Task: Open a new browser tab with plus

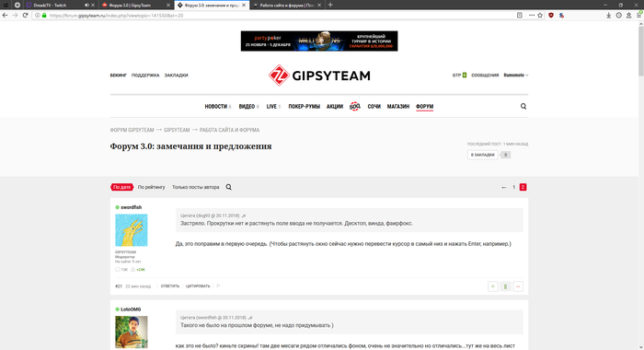Action: point(330,5)
